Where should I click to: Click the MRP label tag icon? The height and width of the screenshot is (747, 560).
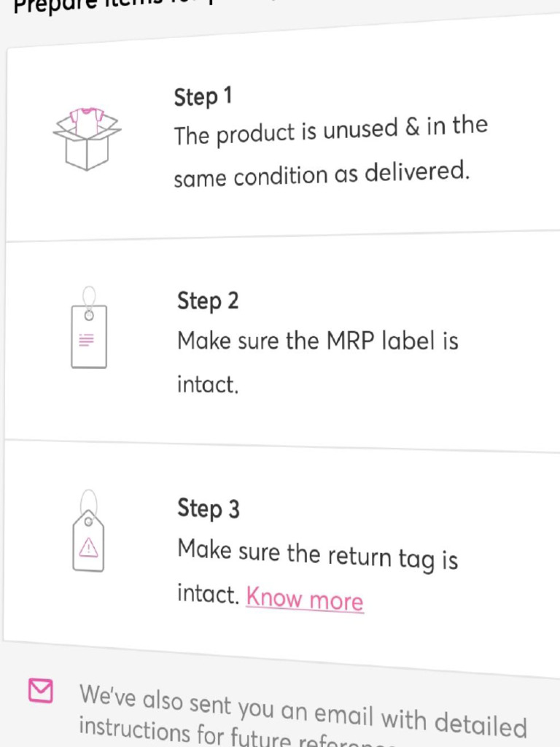[x=88, y=334]
